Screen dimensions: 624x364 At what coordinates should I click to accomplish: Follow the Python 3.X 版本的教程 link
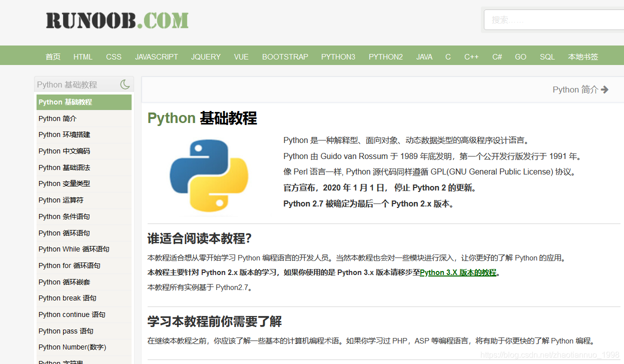coord(458,272)
